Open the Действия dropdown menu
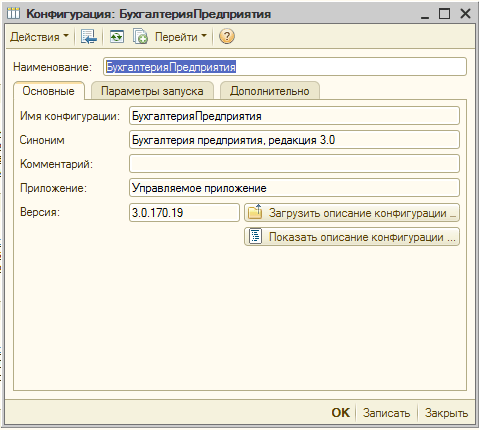The image size is (479, 430). click(x=39, y=37)
